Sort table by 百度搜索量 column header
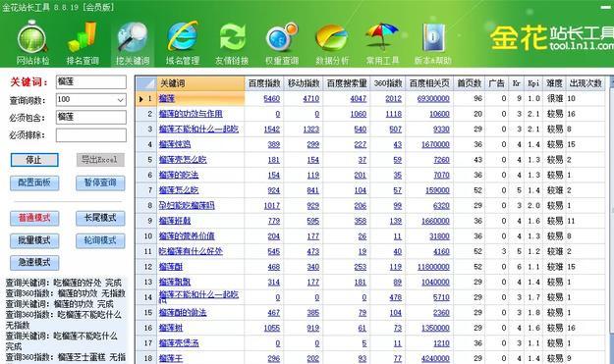 (x=347, y=83)
